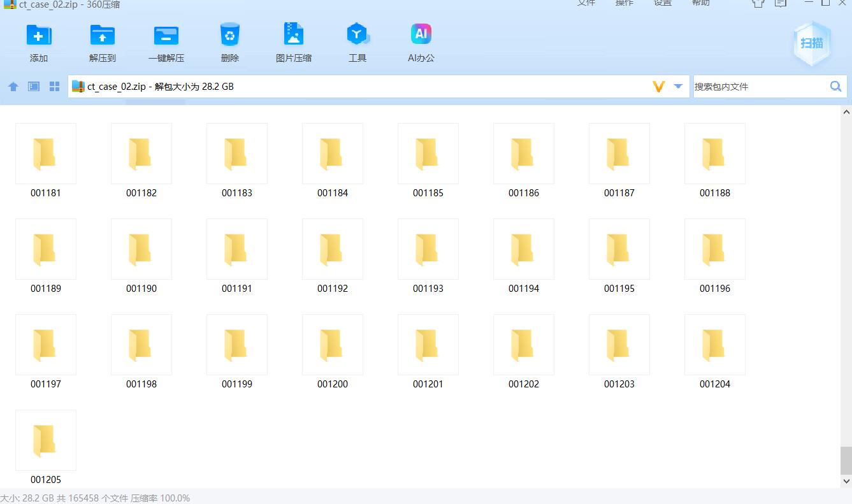Screen dimensions: 852x504
Task: Select folder 001205
Action: pyautogui.click(x=46, y=441)
